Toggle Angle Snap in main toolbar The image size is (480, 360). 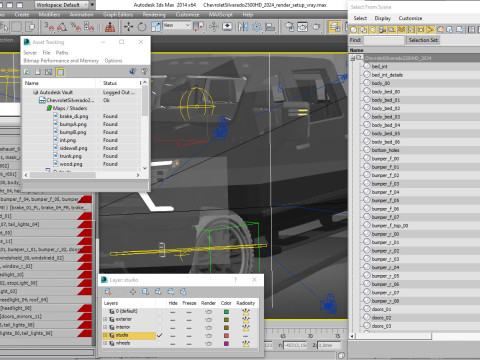click(x=62, y=27)
